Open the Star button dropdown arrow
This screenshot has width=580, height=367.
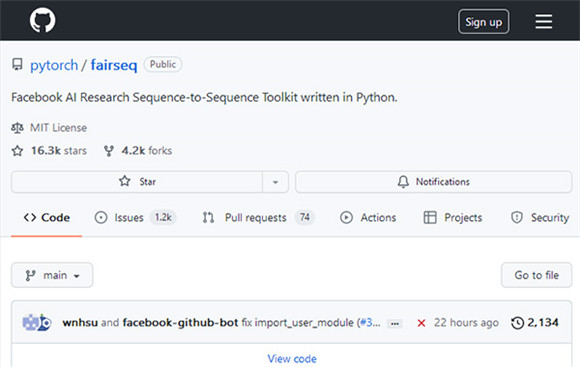(275, 182)
